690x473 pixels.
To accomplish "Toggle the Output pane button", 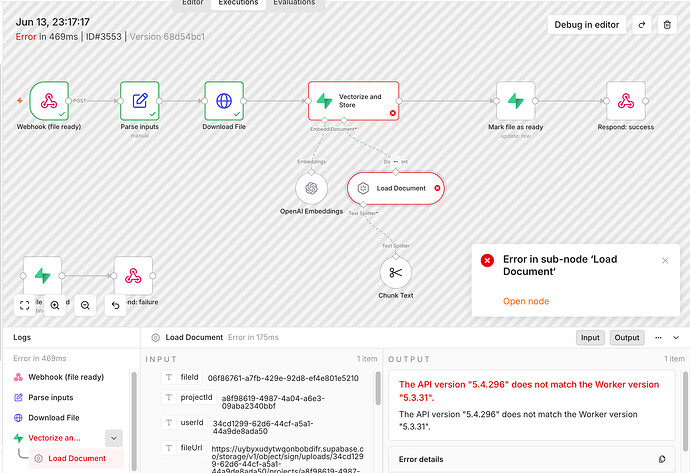I will (x=627, y=337).
